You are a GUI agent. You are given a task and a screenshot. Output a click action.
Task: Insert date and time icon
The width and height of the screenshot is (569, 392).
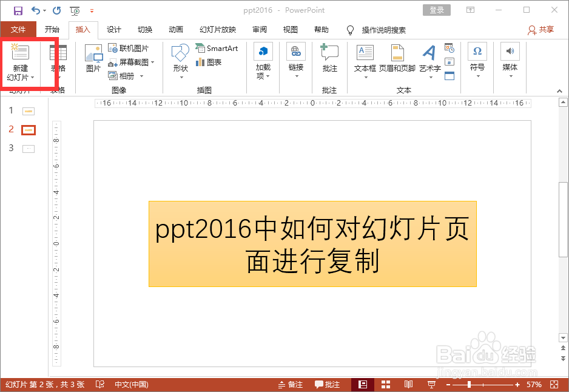coord(449,48)
